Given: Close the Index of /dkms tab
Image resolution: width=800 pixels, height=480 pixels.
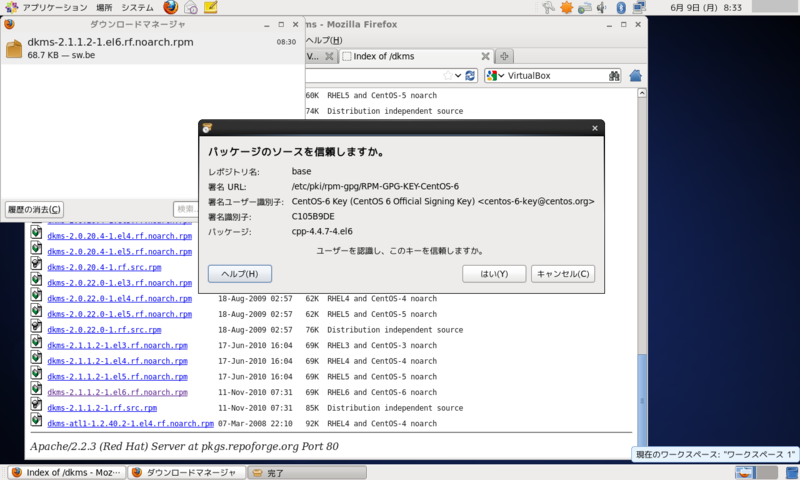Looking at the screenshot, I should [485, 56].
